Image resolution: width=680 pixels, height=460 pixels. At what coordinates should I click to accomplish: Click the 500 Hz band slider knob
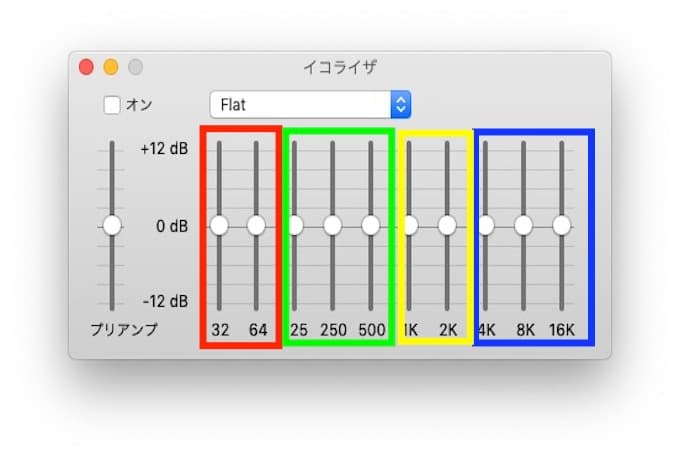[x=371, y=226]
